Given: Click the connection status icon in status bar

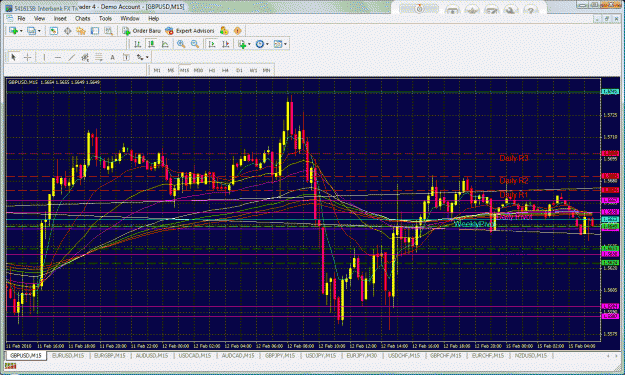Looking at the screenshot, I should click(10, 366).
